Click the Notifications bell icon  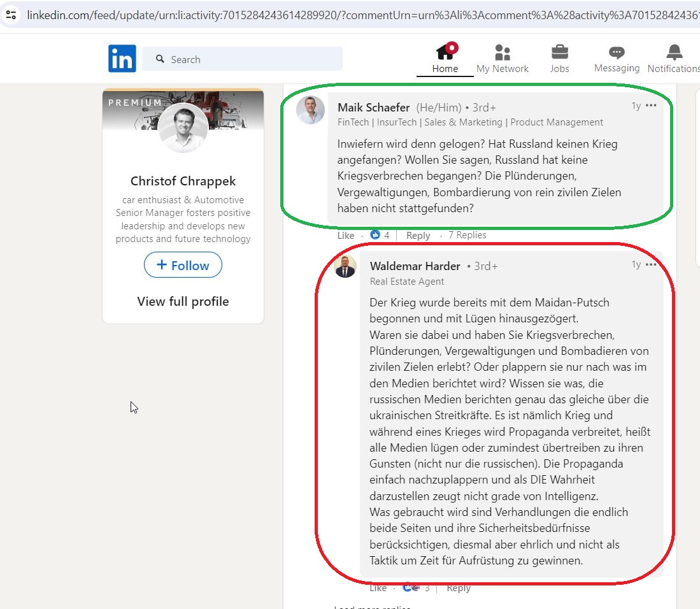coord(674,52)
